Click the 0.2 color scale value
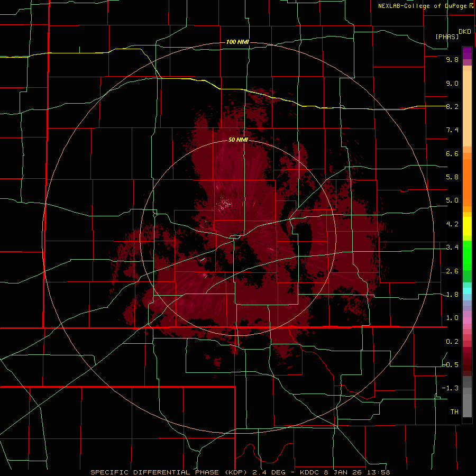This screenshot has width=476, height=476. 452,342
